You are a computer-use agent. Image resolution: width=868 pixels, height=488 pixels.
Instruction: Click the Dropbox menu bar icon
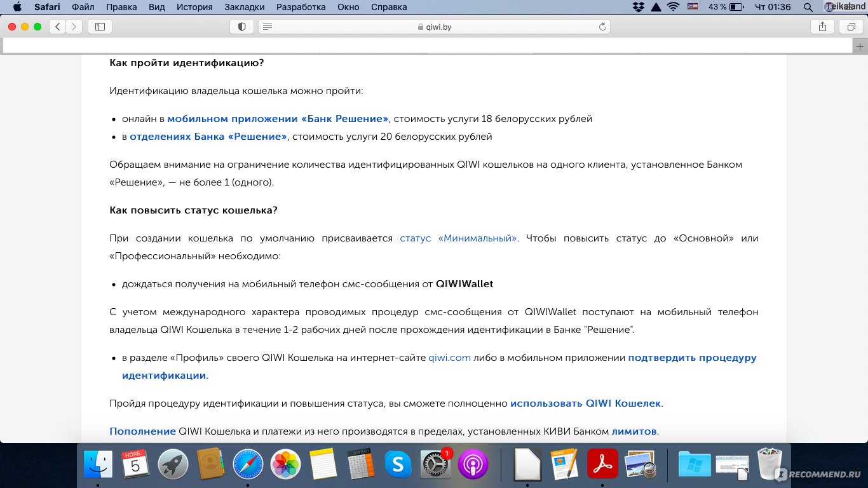[639, 7]
